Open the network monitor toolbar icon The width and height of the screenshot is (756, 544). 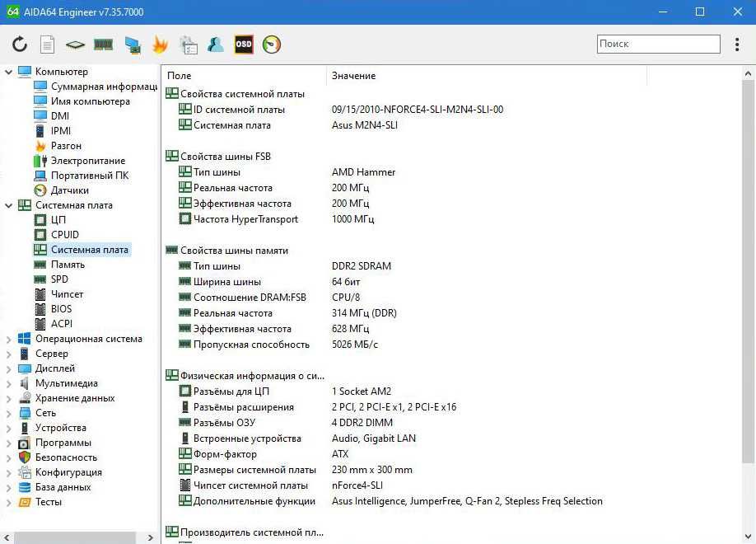click(x=133, y=45)
